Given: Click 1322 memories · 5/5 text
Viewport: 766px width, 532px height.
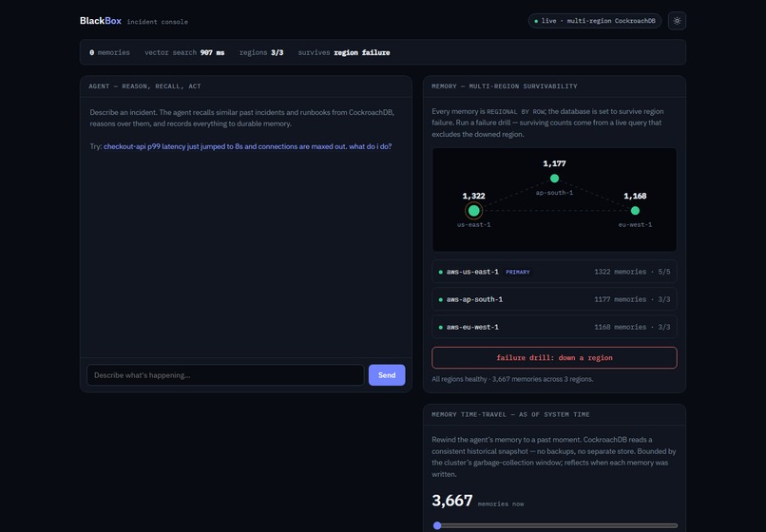Looking at the screenshot, I should (x=632, y=272).
